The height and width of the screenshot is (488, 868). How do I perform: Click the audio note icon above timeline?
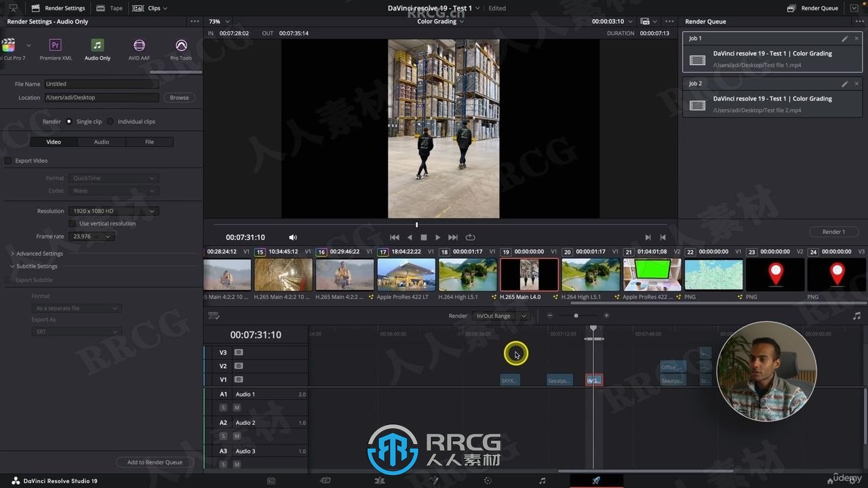(x=856, y=316)
